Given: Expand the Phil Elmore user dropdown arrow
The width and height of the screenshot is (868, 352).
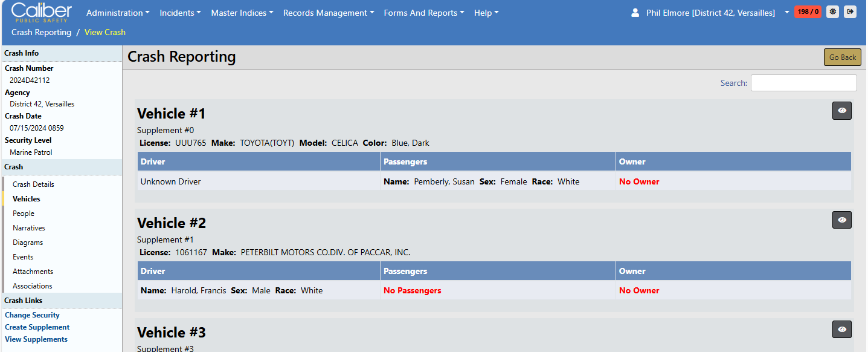Looking at the screenshot, I should coord(786,13).
